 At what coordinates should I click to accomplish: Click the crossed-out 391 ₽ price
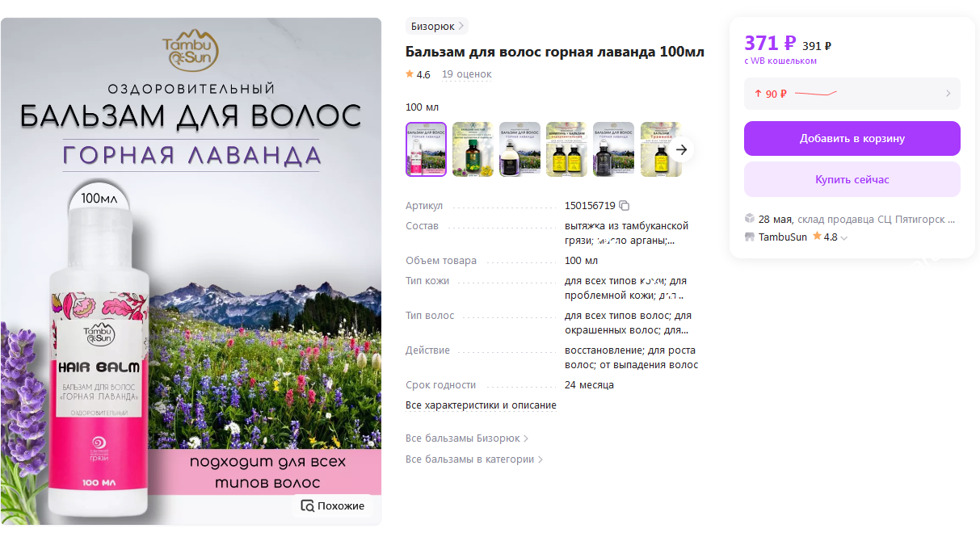[817, 46]
